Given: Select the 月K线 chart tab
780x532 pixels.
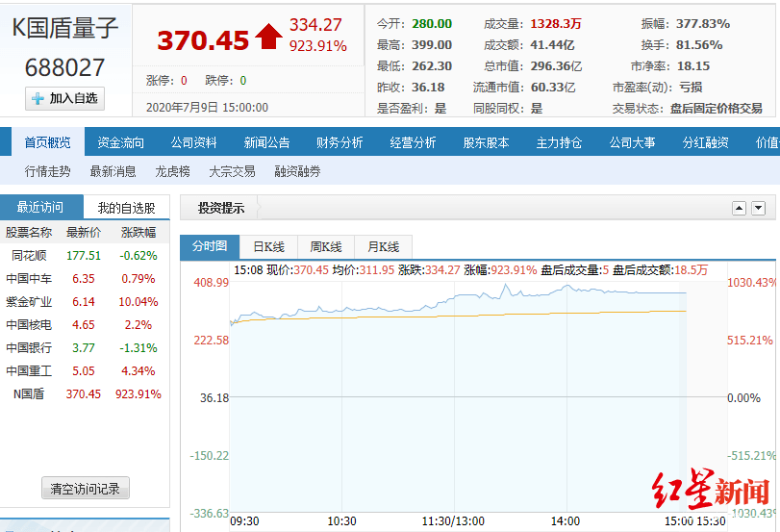Looking at the screenshot, I should pyautogui.click(x=383, y=246).
